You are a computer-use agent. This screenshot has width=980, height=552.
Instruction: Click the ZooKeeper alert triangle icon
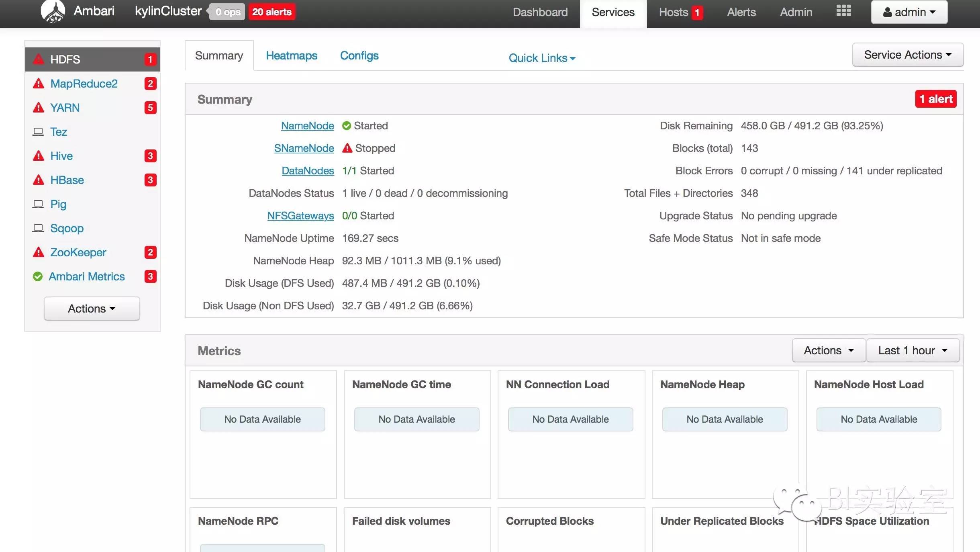point(39,252)
